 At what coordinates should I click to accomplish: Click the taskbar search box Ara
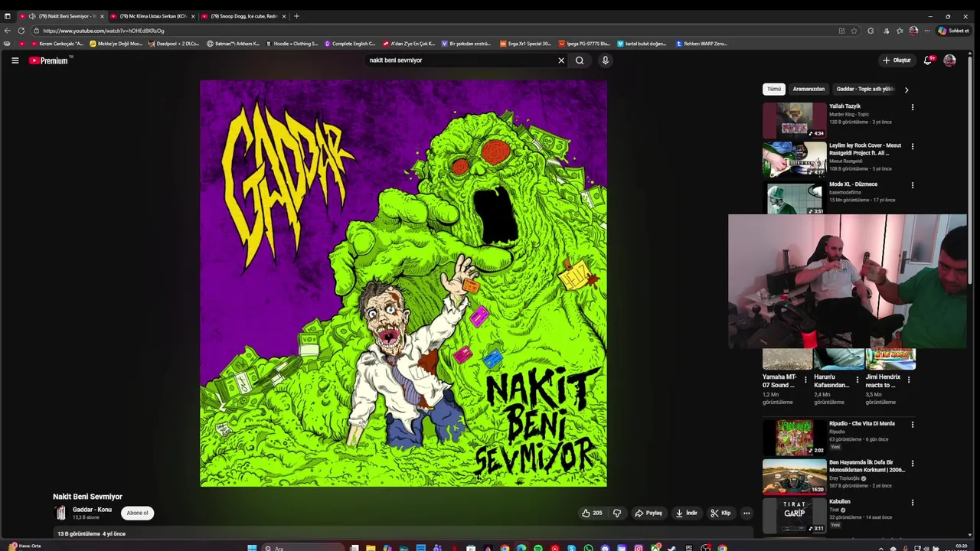[302, 548]
